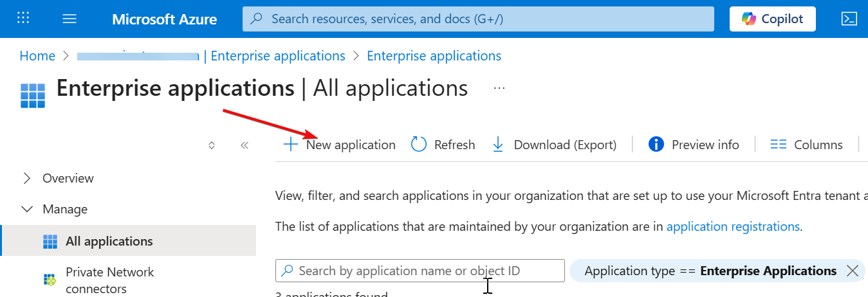This screenshot has width=868, height=297.
Task: Open Copilot
Action: pos(772,19)
